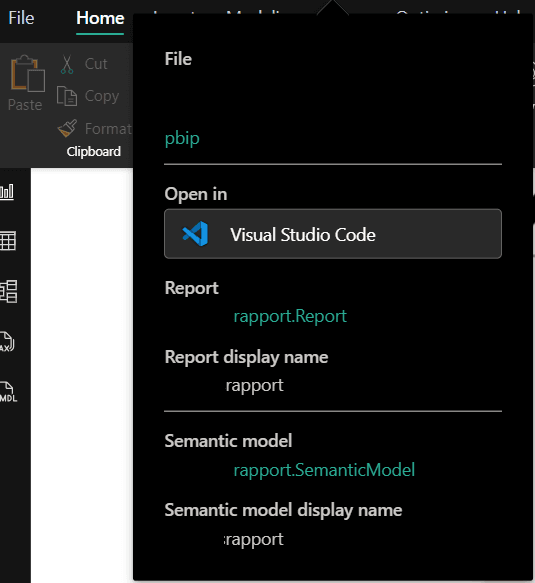The width and height of the screenshot is (535, 583).
Task: Click the Cut scissors icon
Action: 67,64
